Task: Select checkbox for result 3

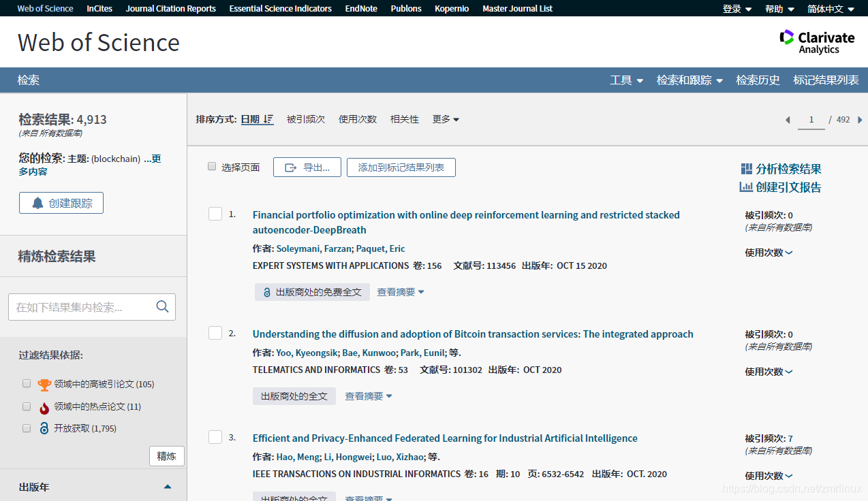Action: (215, 437)
